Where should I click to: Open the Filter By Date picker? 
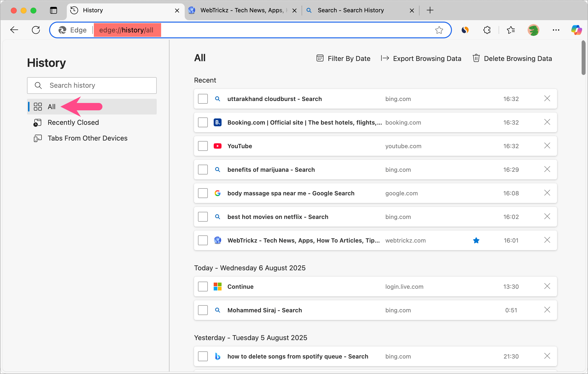click(x=343, y=58)
